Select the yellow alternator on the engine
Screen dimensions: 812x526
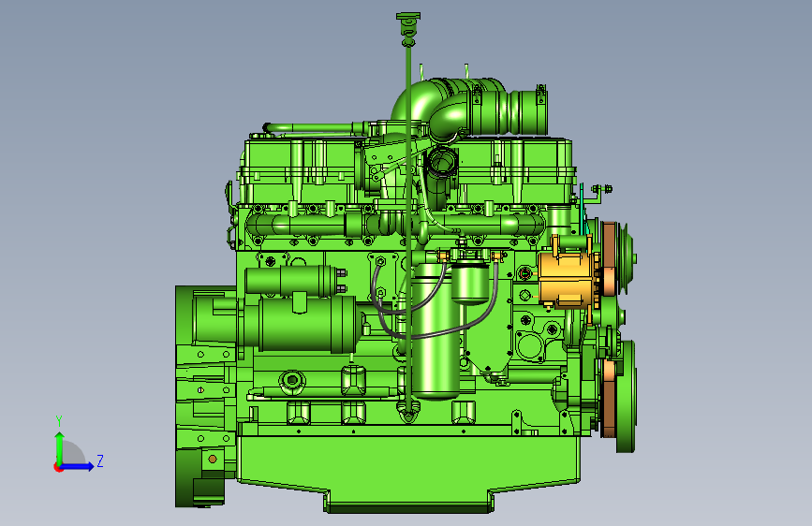click(x=565, y=279)
